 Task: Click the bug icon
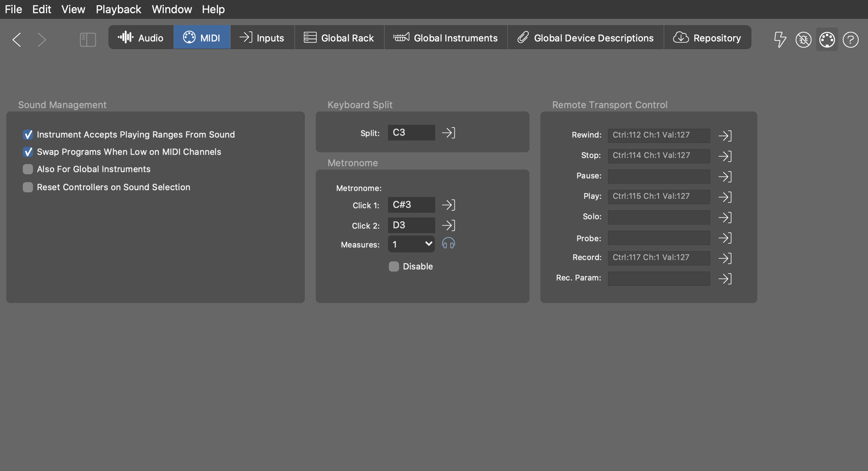point(803,39)
